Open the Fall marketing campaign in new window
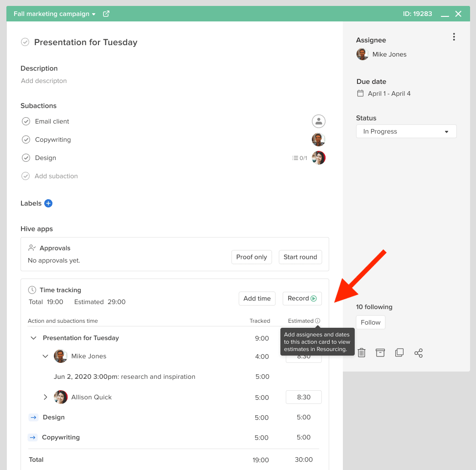The image size is (476, 470). [x=106, y=14]
